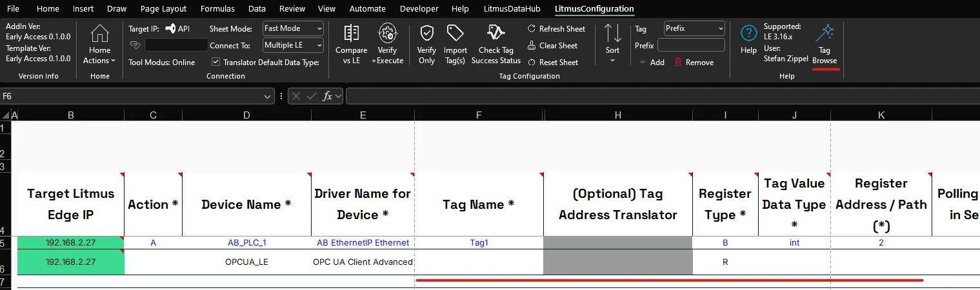Select the LitmusConfiguration tab
Image resolution: width=980 pixels, height=290 pixels.
594,9
